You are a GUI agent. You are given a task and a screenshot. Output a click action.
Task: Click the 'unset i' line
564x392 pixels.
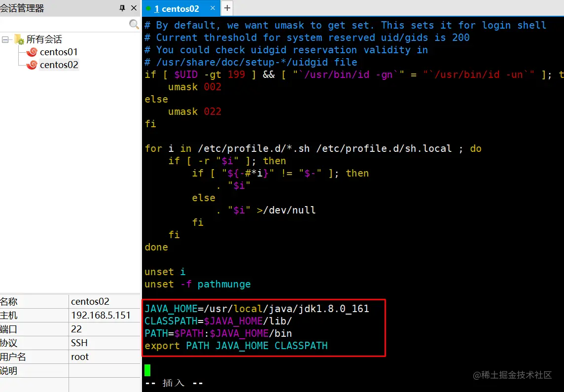coord(165,272)
